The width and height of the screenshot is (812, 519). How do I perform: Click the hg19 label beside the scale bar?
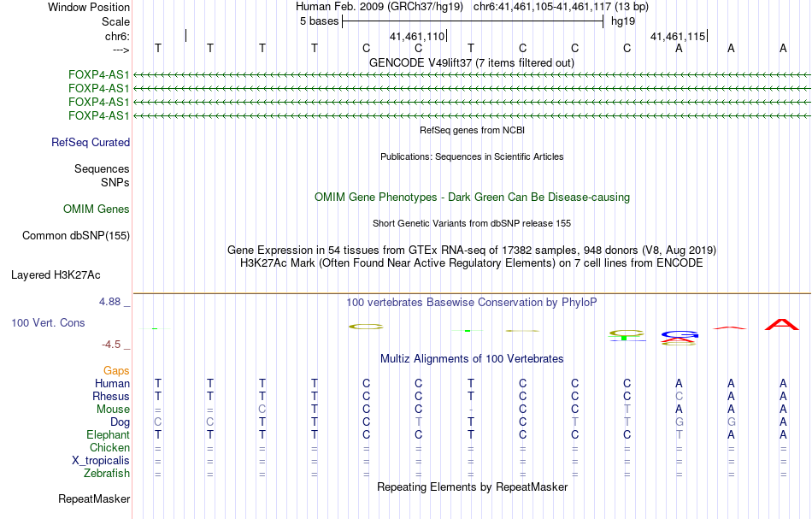623,21
